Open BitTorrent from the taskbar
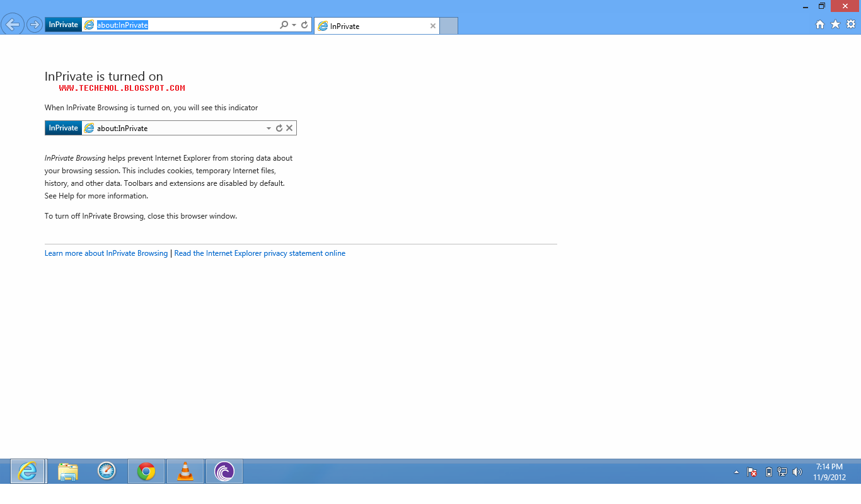Image resolution: width=861 pixels, height=504 pixels. 224,471
